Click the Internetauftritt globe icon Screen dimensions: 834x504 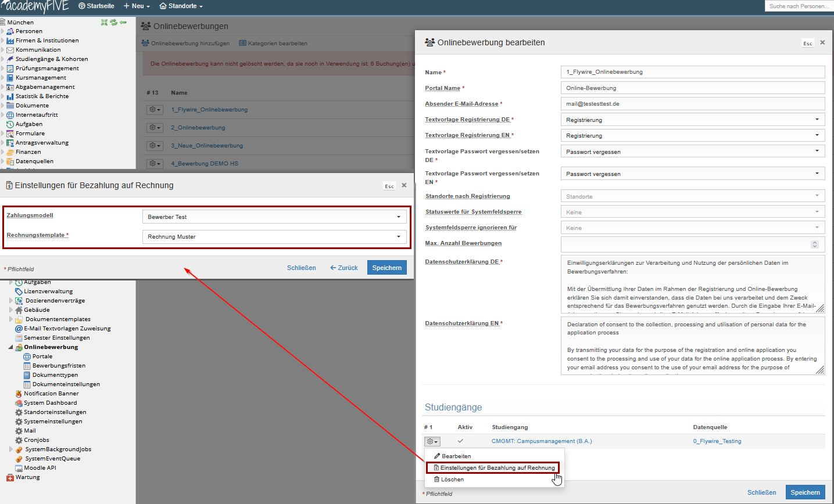10,115
